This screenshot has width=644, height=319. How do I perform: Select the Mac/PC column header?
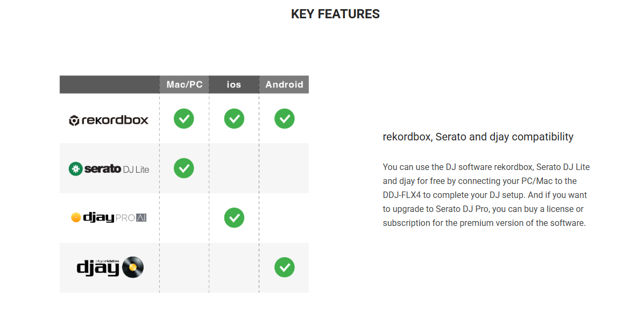coord(185,84)
